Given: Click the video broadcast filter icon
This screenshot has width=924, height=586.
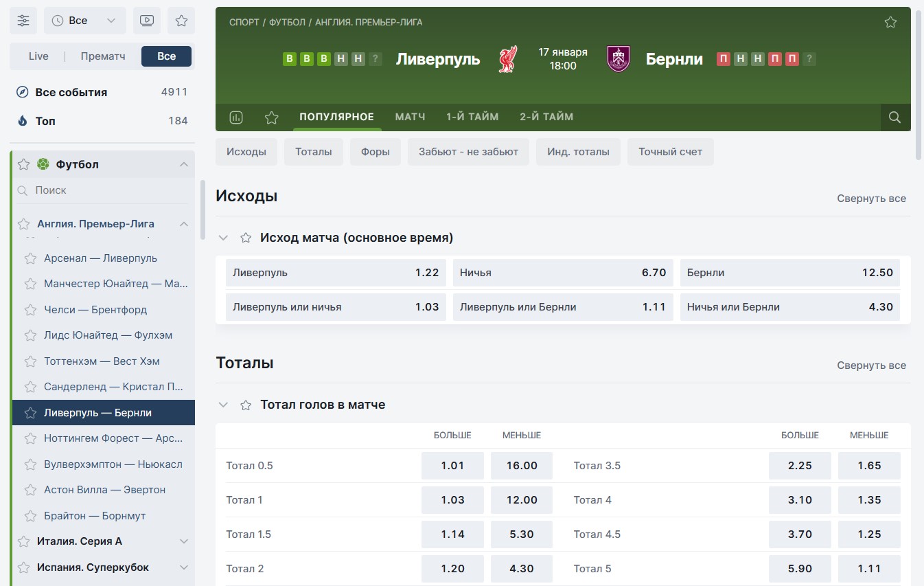Looking at the screenshot, I should pos(146,21).
